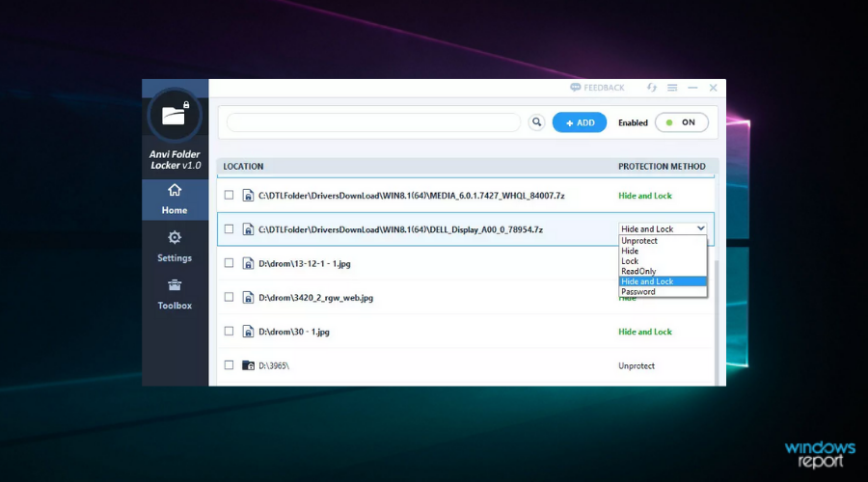Click locked file icon for 3420_2_rgw_web.jpg

[x=248, y=297]
